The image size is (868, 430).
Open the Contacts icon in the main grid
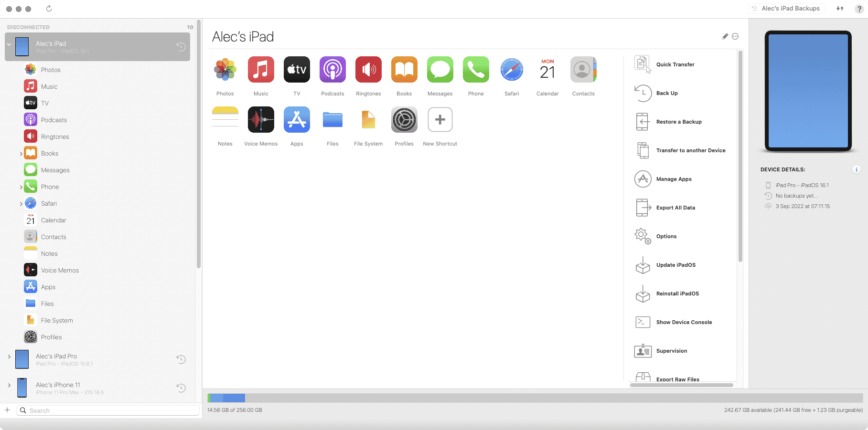pos(583,70)
